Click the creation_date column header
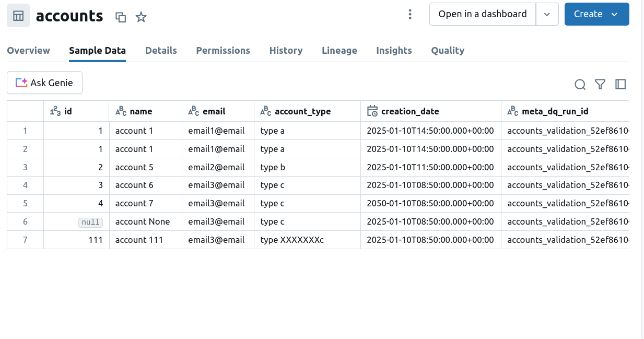 [431, 111]
